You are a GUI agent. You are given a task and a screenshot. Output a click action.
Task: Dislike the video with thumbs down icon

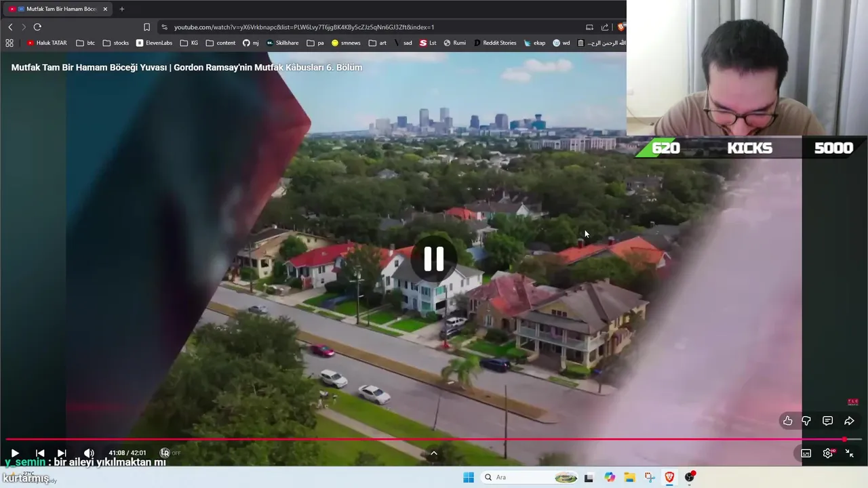(x=806, y=421)
